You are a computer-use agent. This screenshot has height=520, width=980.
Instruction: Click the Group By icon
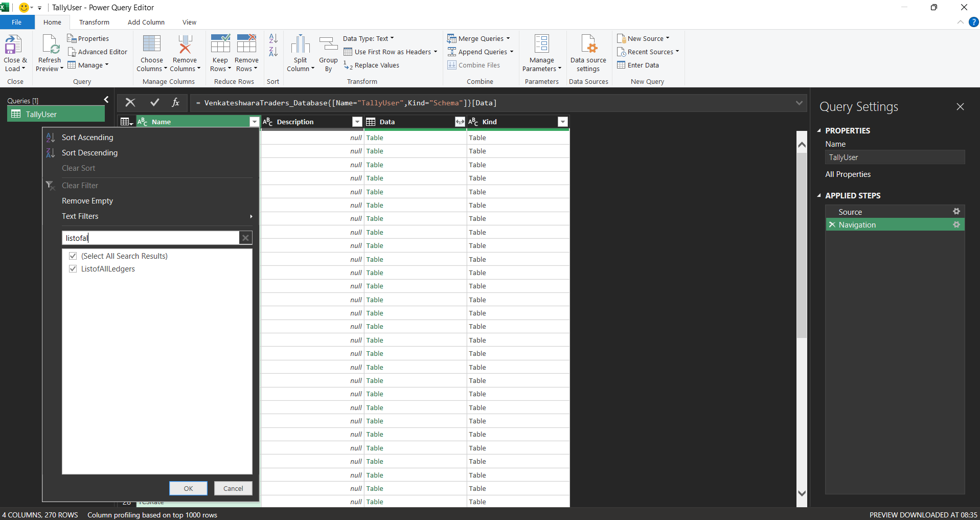328,45
